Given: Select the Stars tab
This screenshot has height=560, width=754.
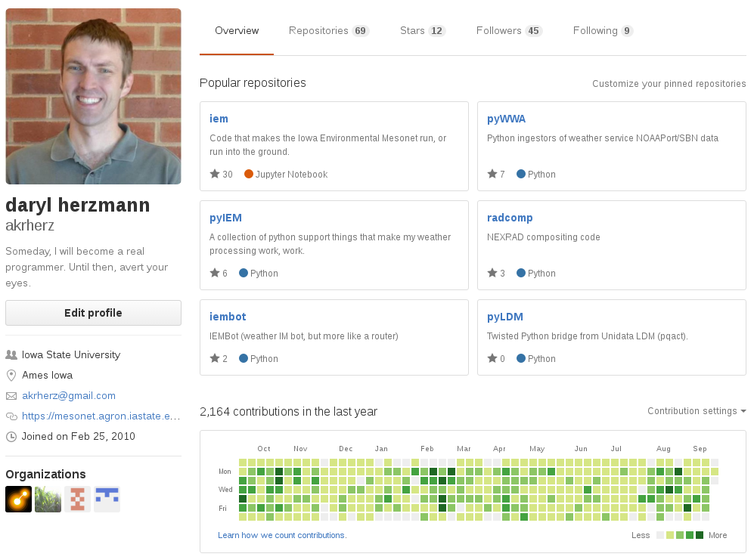Looking at the screenshot, I should [423, 31].
